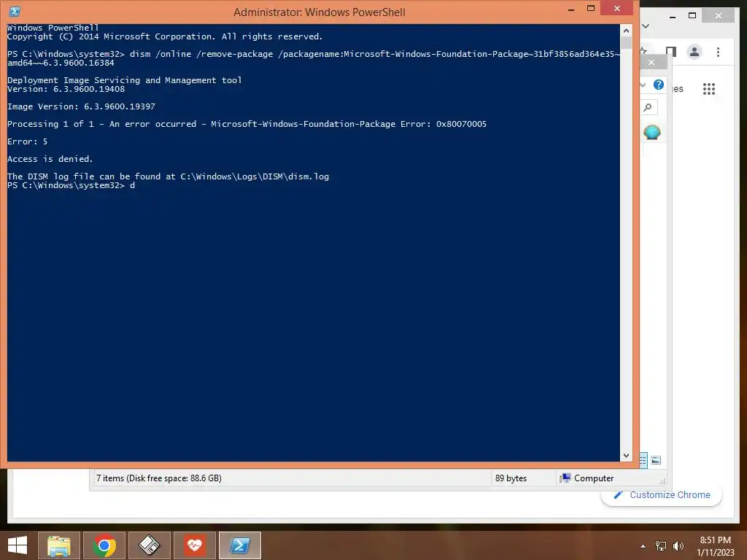Click PowerShell scrollbar up arrow
747x560 pixels.
pos(626,31)
